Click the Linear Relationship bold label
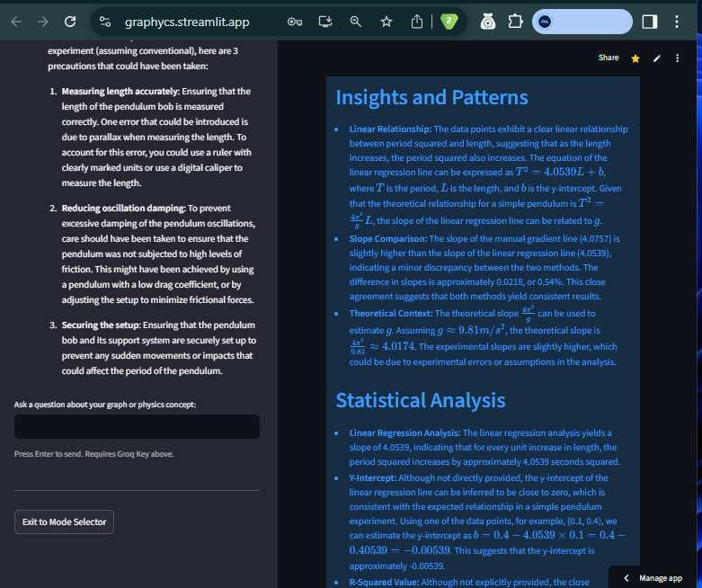The height and width of the screenshot is (588, 702). pyautogui.click(x=390, y=129)
